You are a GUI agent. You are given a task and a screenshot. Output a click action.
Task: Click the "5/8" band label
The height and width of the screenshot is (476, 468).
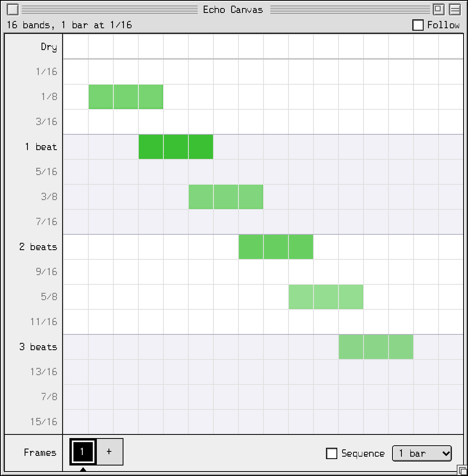[49, 297]
